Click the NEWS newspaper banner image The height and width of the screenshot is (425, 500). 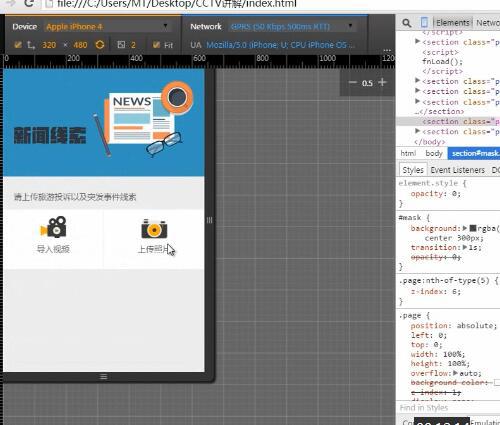click(143, 119)
